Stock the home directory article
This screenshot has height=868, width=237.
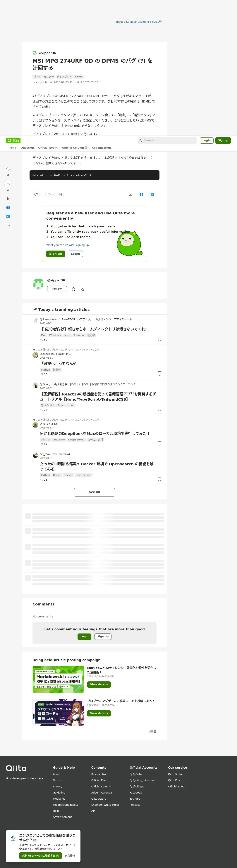[159, 339]
